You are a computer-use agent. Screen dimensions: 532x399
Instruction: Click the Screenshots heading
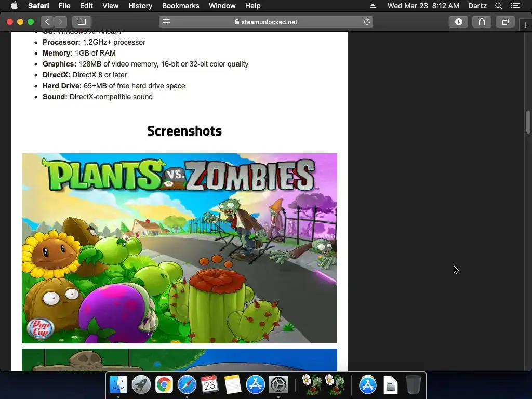click(x=184, y=131)
